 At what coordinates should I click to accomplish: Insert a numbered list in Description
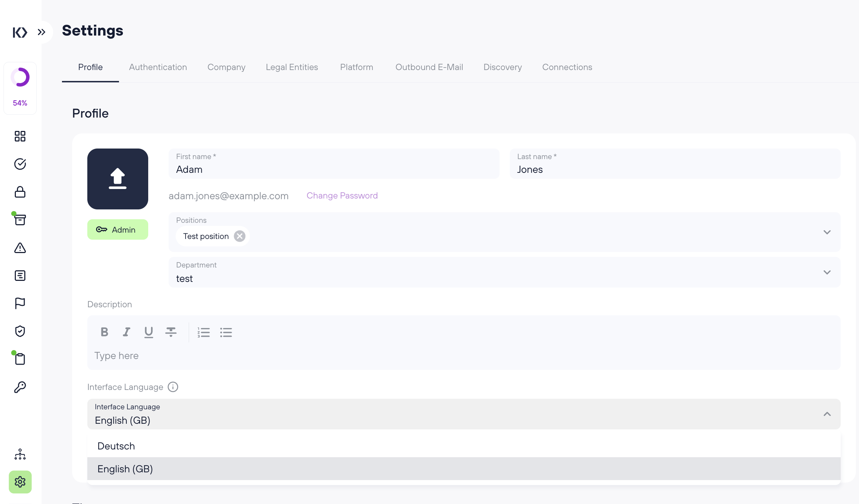[x=203, y=332]
